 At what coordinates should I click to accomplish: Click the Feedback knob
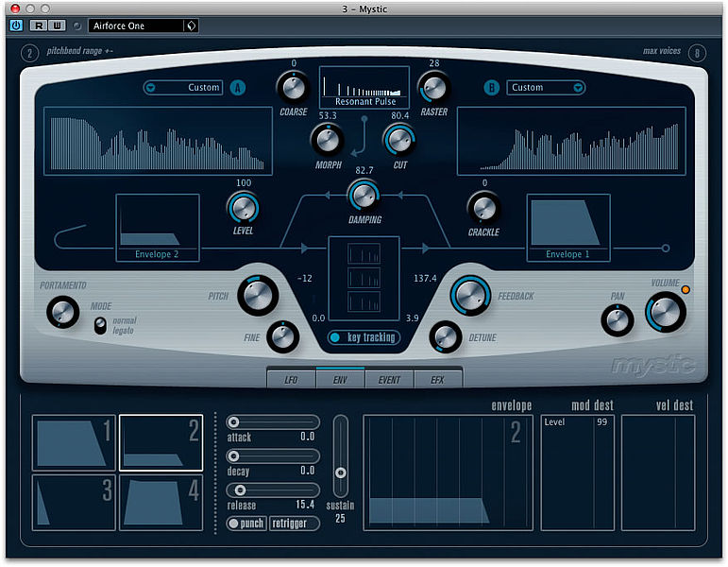click(470, 296)
